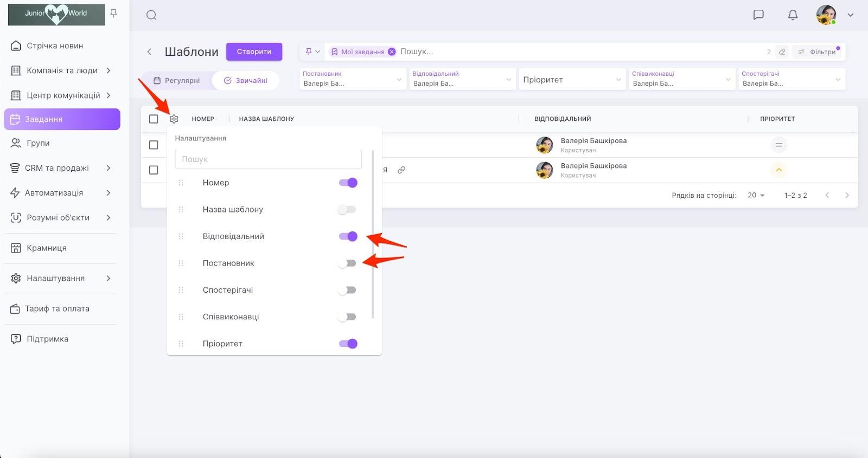Click the user avatar in top bar
The image size is (868, 458).
click(826, 15)
